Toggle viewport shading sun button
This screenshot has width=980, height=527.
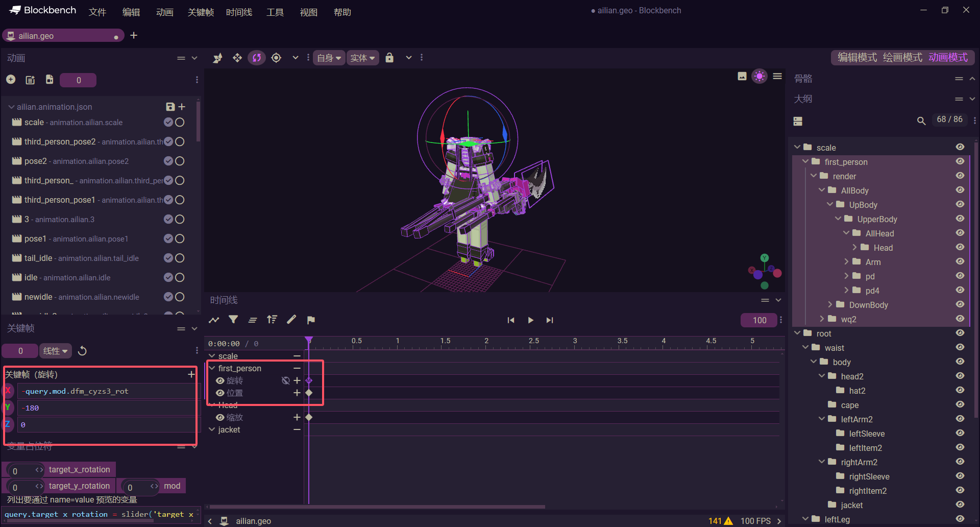[759, 76]
